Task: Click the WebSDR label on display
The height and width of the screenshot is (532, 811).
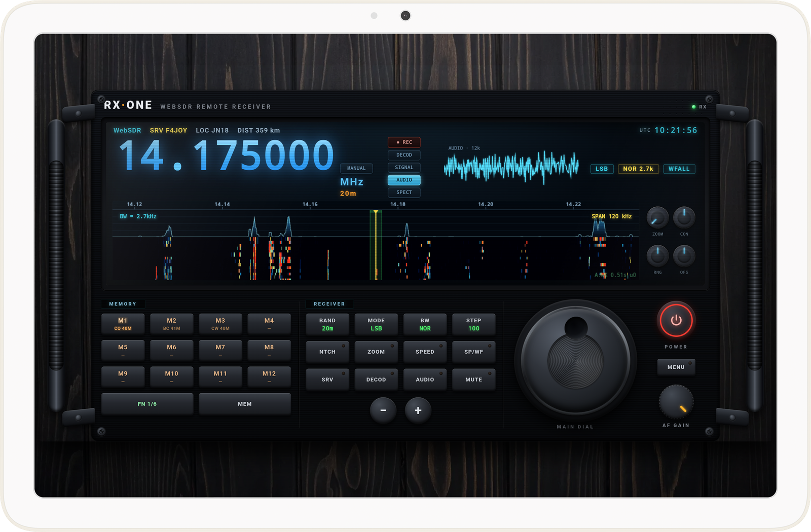Action: (x=127, y=130)
